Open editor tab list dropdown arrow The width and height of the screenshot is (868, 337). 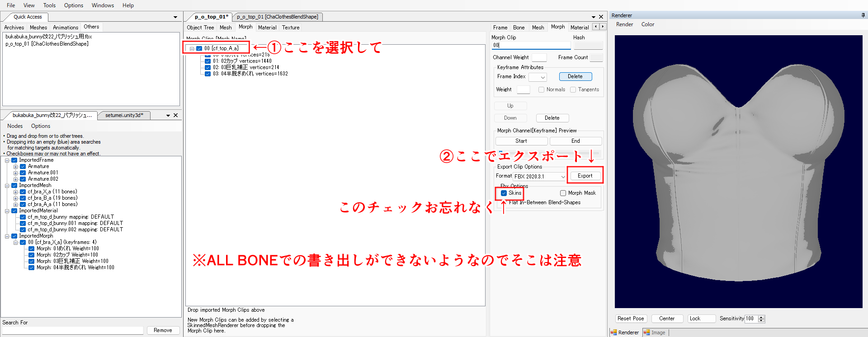(x=594, y=17)
